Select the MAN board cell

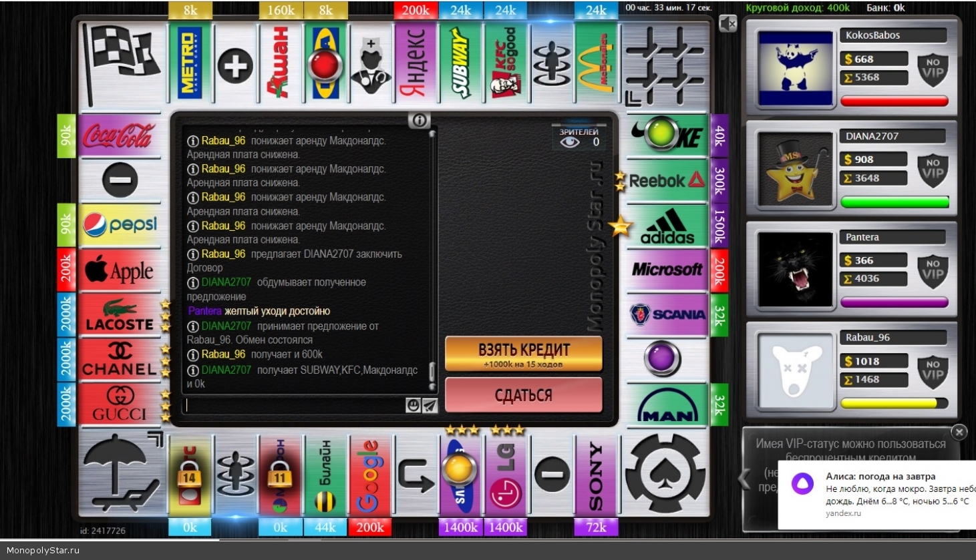coord(667,405)
